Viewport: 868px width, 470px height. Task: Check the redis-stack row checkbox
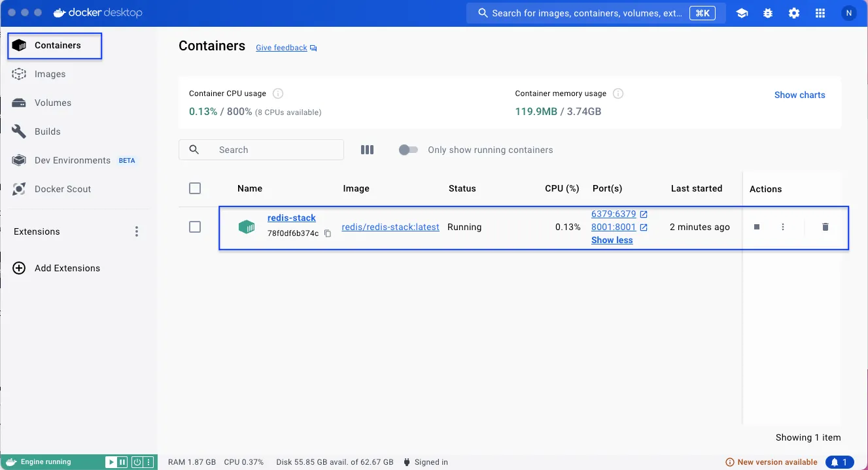click(195, 227)
